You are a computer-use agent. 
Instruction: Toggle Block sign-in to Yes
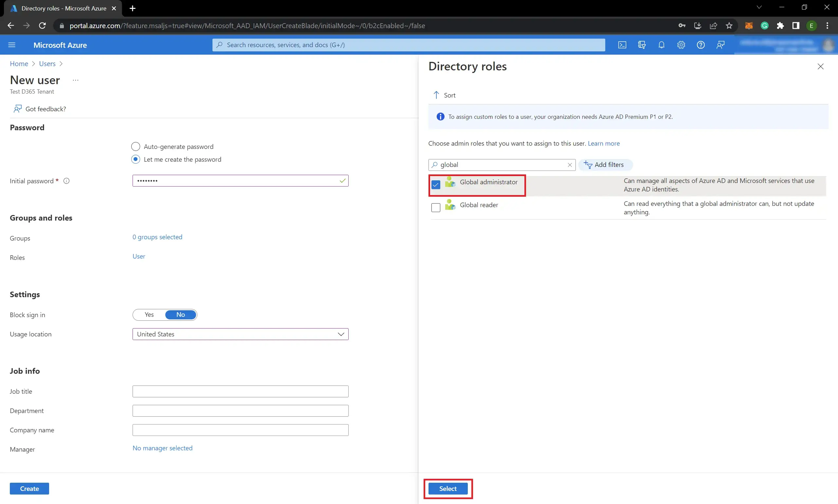(x=148, y=314)
